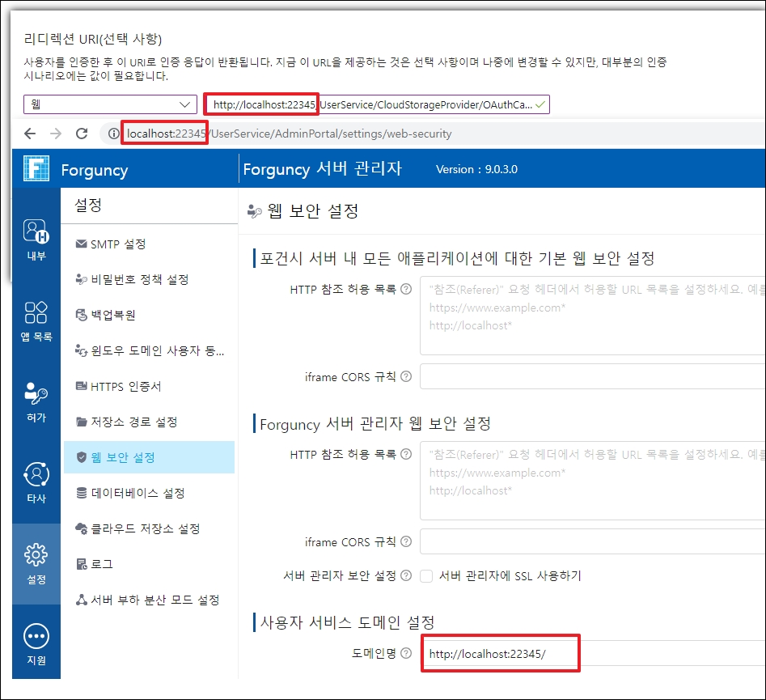The width and height of the screenshot is (766, 700).
Task: Open the 앱 목록 sidebar icon
Action: tap(36, 320)
